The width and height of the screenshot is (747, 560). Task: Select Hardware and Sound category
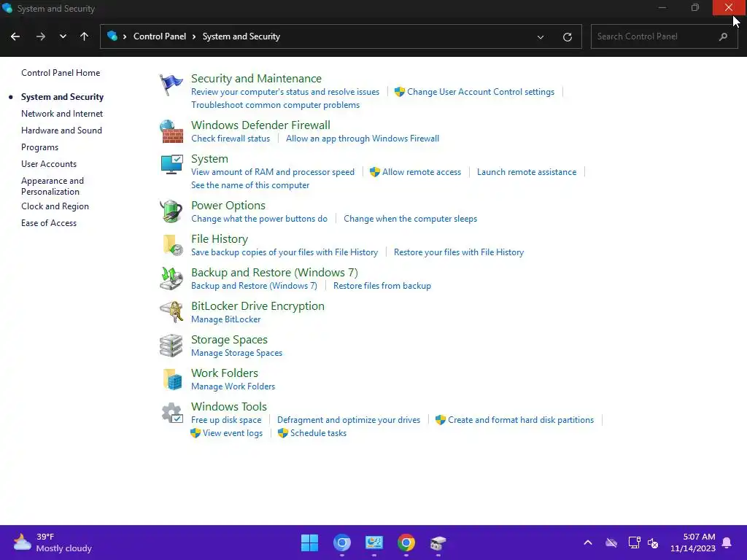click(x=61, y=131)
